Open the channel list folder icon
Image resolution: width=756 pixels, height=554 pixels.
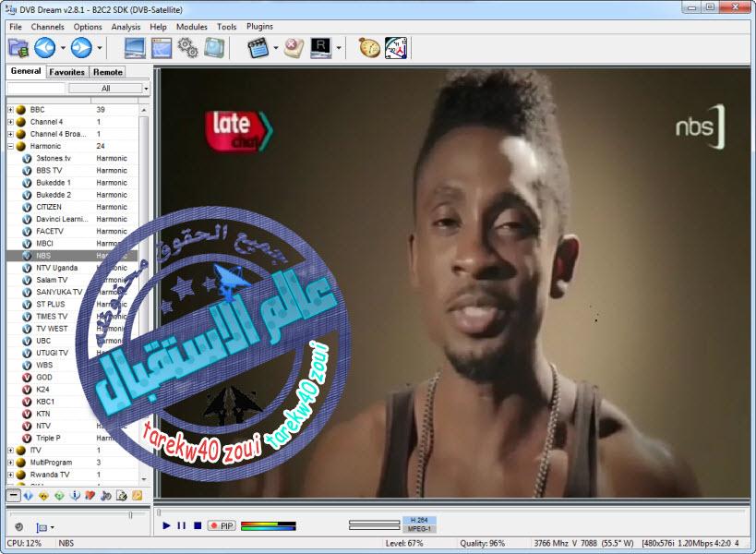[x=18, y=48]
